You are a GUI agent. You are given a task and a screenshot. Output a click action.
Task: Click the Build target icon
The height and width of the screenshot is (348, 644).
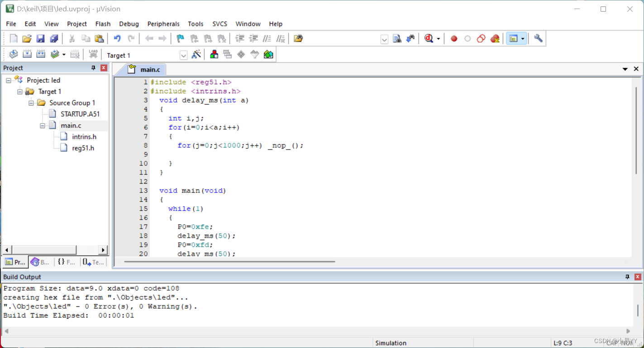pyautogui.click(x=27, y=55)
